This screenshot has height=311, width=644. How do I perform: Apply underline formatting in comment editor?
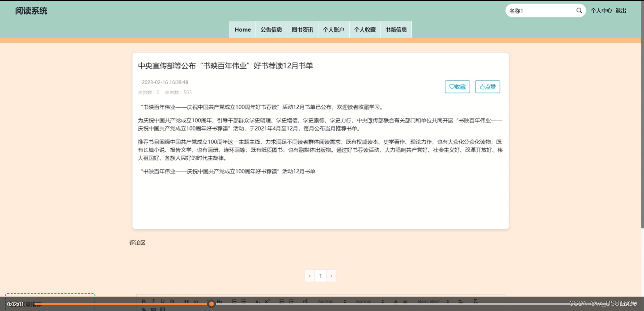click(x=162, y=302)
